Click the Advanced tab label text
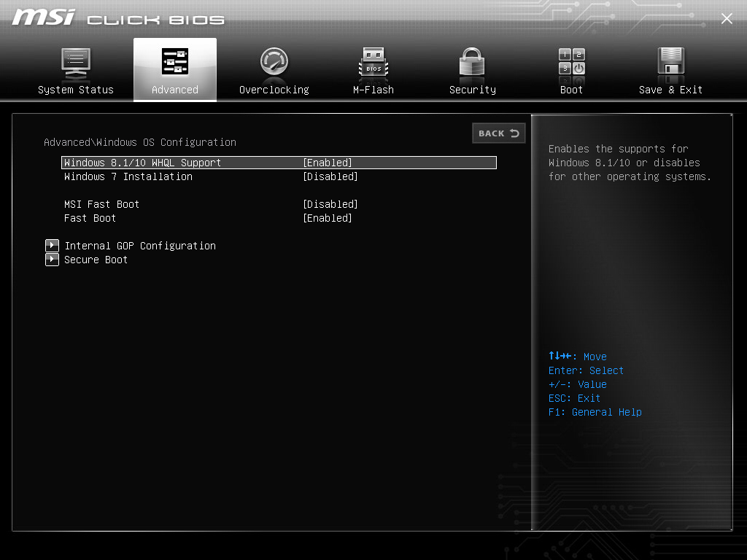The height and width of the screenshot is (560, 747). coord(175,90)
